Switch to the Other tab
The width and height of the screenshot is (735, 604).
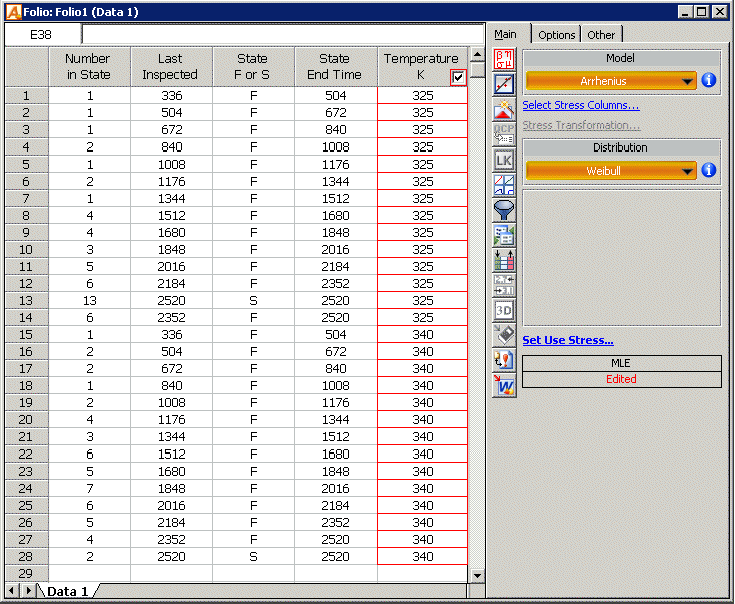602,35
